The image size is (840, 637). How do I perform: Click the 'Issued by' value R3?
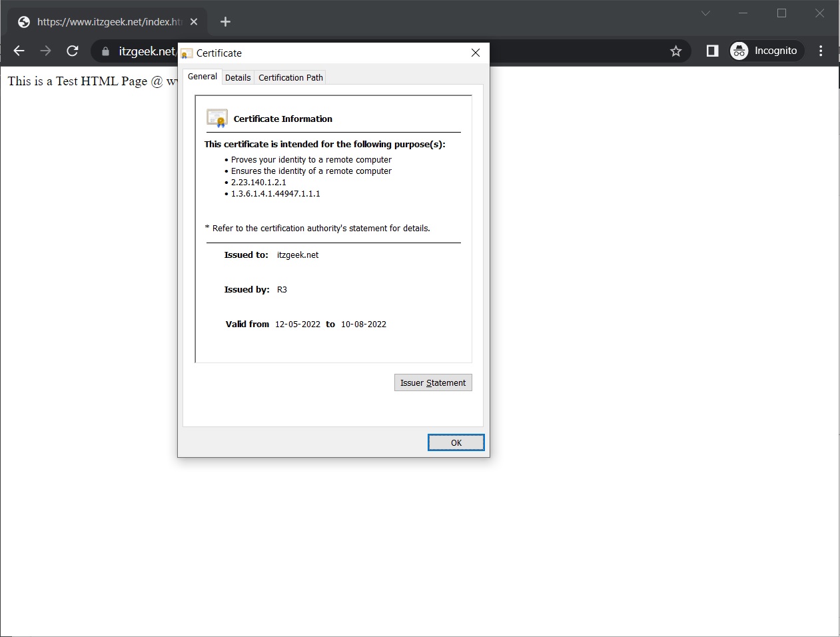coord(282,290)
